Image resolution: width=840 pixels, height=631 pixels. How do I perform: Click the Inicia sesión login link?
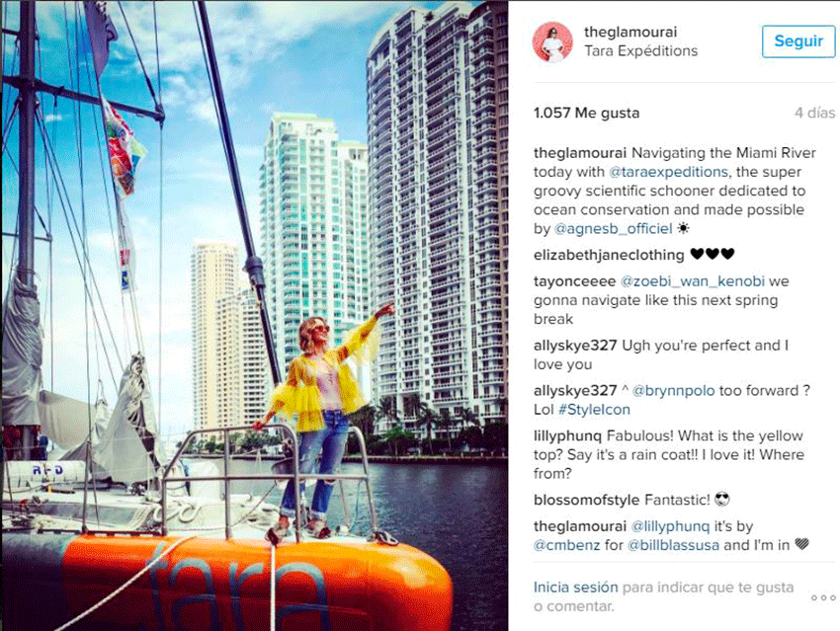click(575, 588)
